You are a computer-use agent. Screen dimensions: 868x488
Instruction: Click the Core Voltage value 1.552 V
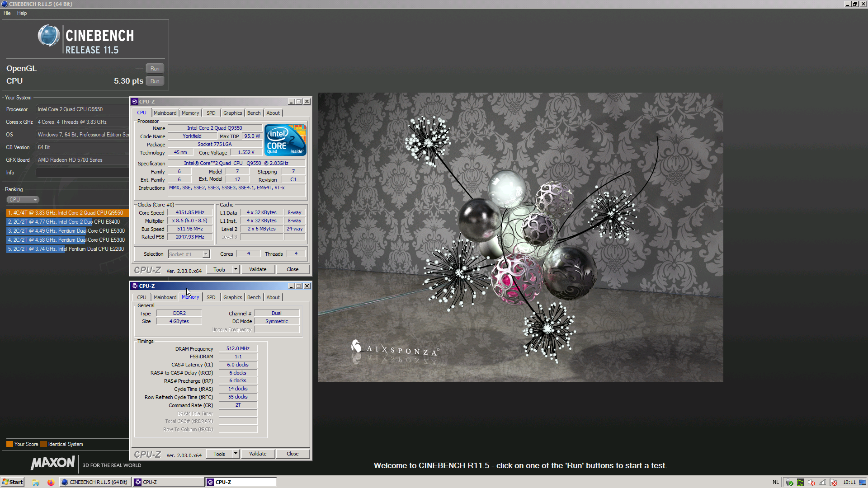[x=246, y=152]
